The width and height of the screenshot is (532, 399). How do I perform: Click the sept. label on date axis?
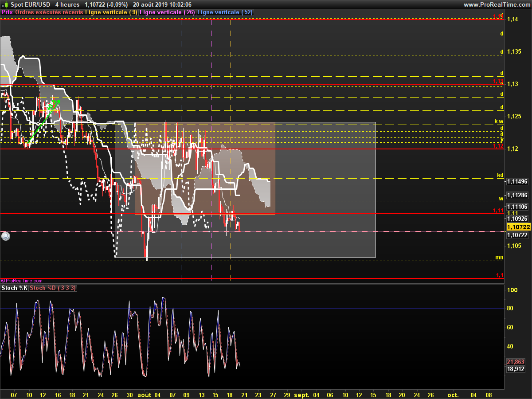pyautogui.click(x=301, y=395)
